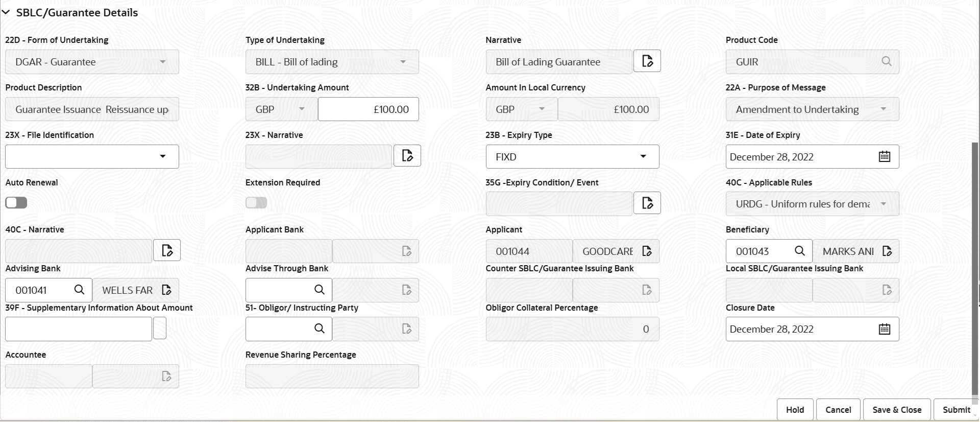Image resolution: width=980 pixels, height=422 pixels.
Task: Click small box beside 39F Supplementary Information field
Action: click(x=160, y=329)
